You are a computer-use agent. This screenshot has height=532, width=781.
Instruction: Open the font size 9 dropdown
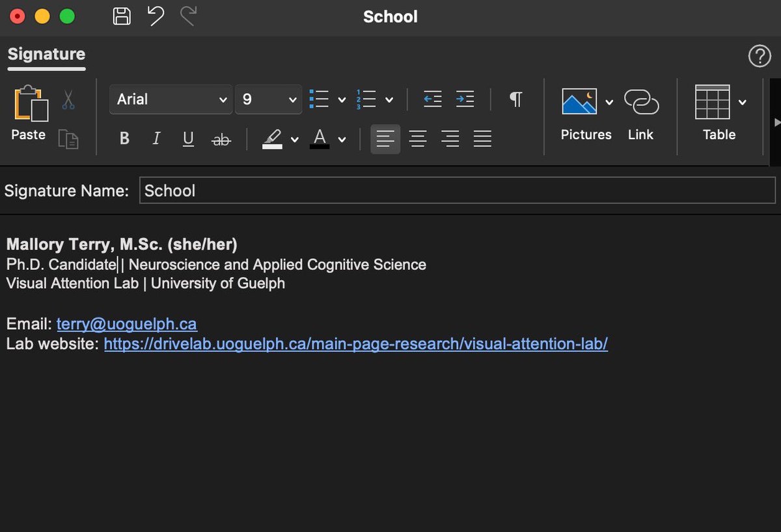(268, 100)
